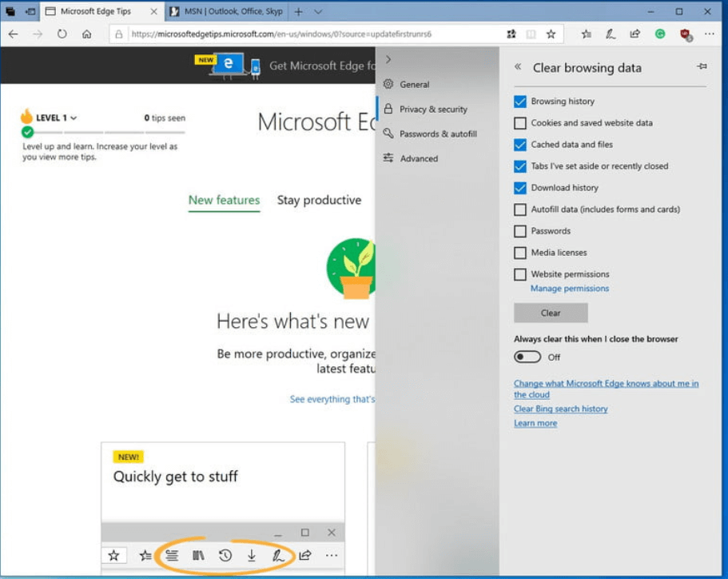Open a new tab with plus button

coord(299,12)
